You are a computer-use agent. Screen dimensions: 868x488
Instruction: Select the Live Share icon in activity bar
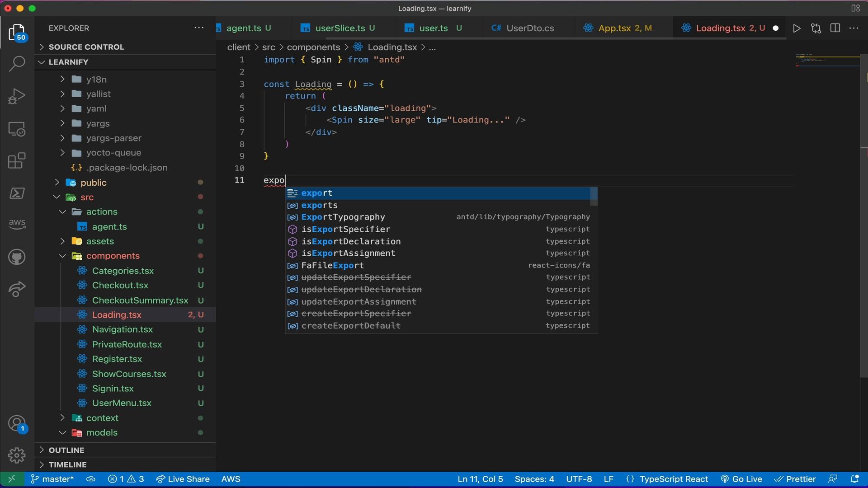[16, 289]
